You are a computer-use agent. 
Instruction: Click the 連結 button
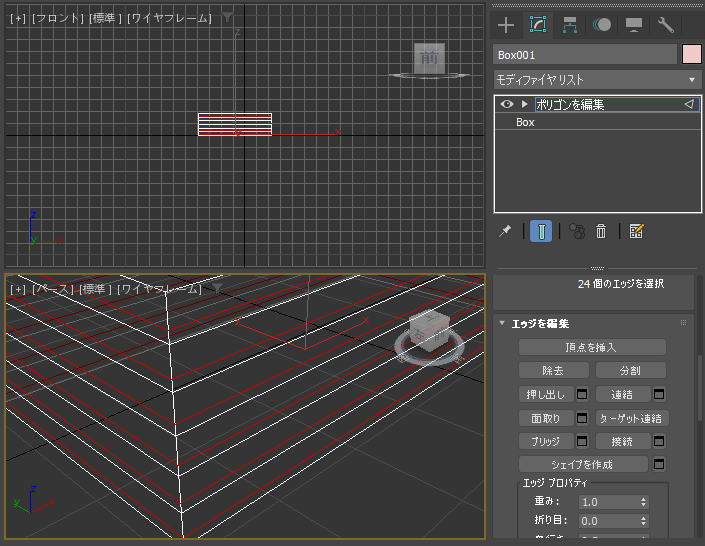coord(623,394)
